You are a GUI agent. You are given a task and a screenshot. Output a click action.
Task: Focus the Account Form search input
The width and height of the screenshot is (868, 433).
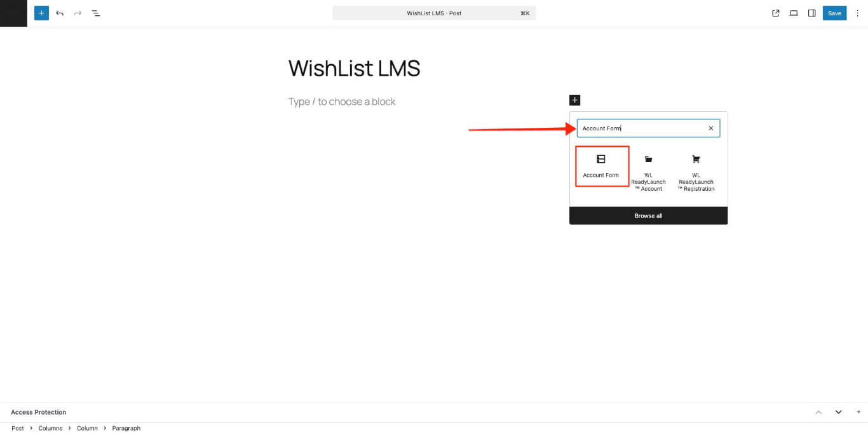click(641, 128)
